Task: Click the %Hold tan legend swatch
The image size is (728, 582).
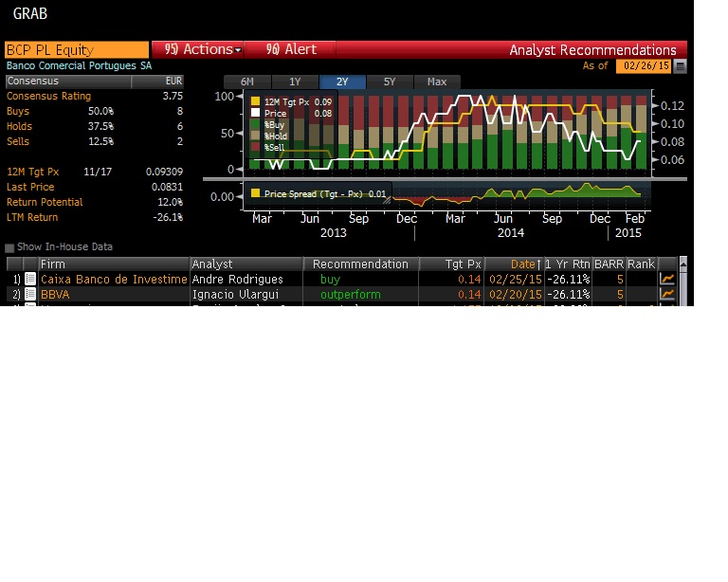Action: pos(255,136)
